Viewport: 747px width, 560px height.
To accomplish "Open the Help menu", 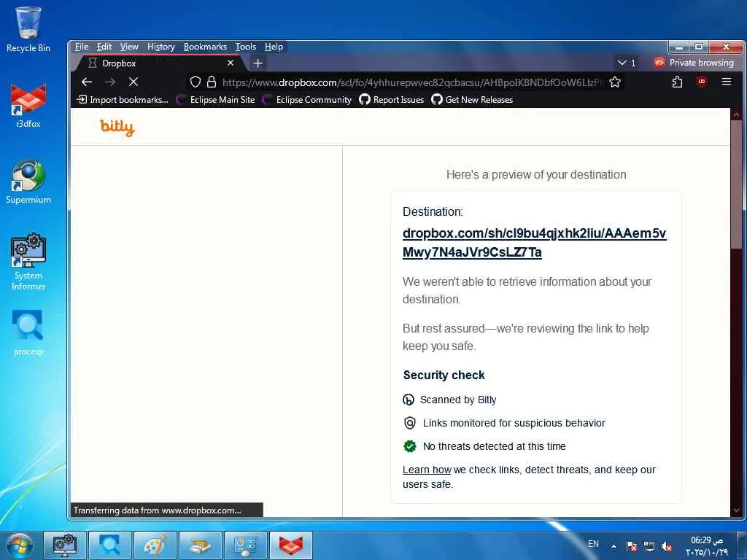I will point(274,47).
